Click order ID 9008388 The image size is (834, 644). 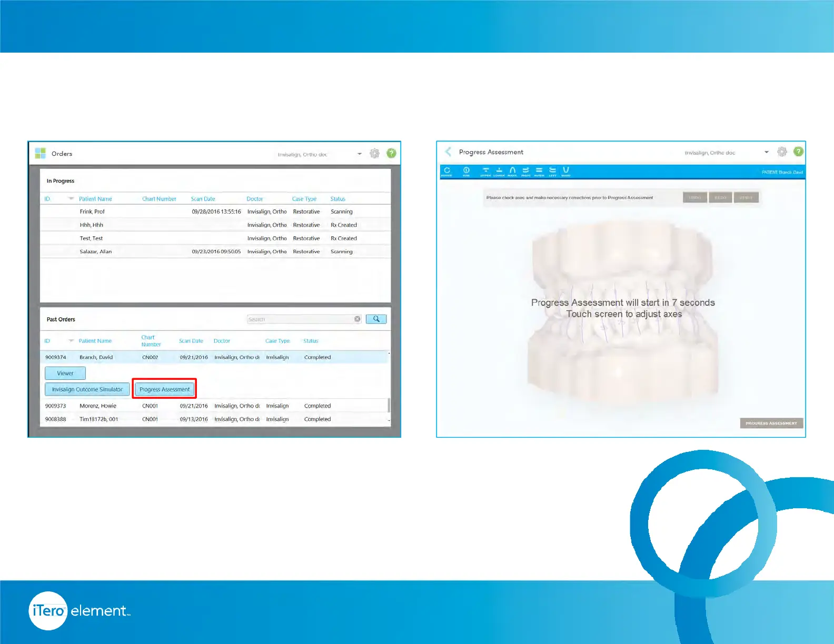56,419
